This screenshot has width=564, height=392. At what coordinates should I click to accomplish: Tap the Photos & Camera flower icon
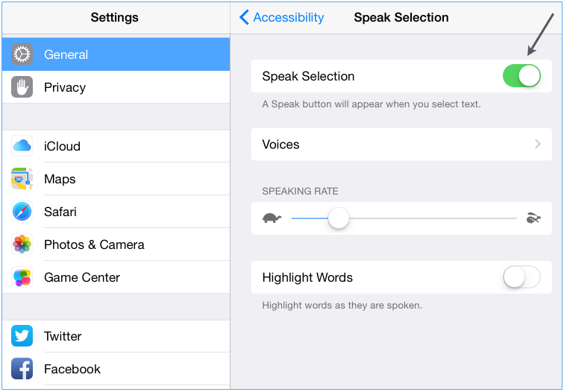22,244
